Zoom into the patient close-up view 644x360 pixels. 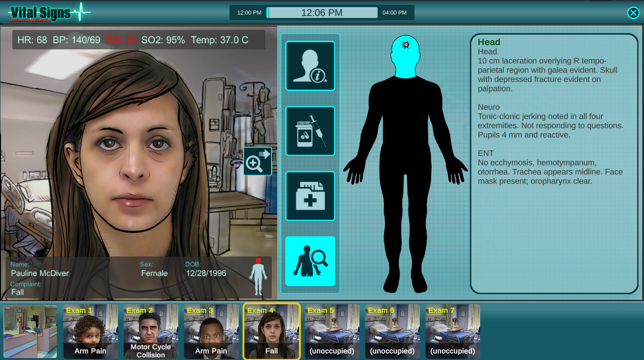tap(258, 161)
